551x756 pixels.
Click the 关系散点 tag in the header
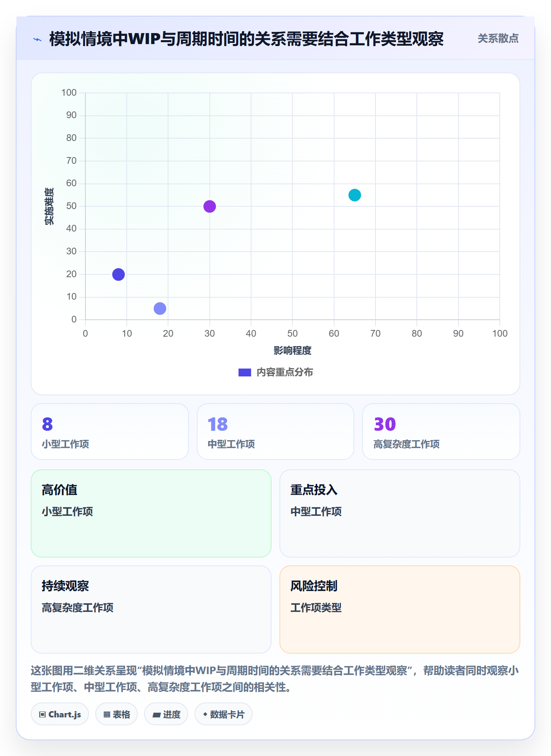(498, 39)
